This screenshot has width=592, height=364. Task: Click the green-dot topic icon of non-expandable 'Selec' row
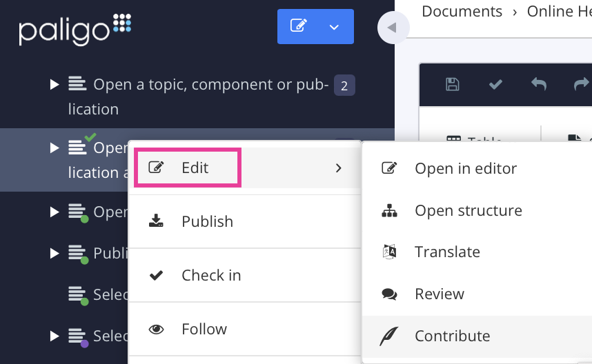(78, 296)
